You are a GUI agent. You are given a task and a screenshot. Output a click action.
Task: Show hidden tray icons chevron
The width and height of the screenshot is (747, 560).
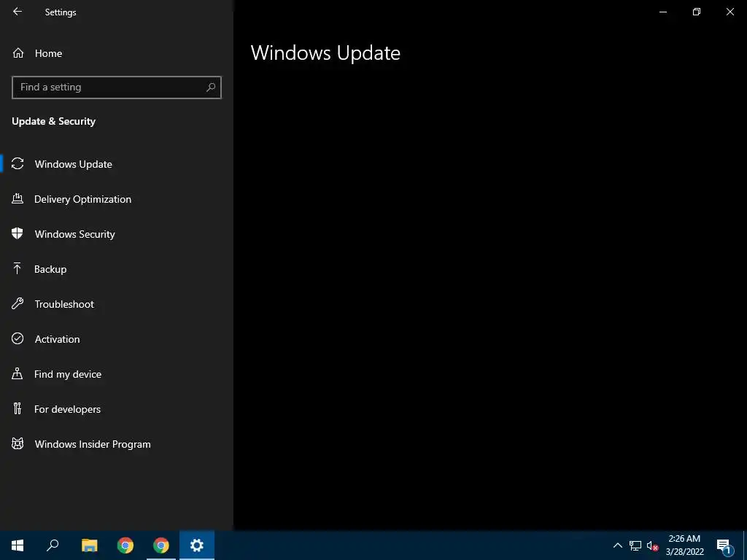(x=617, y=545)
